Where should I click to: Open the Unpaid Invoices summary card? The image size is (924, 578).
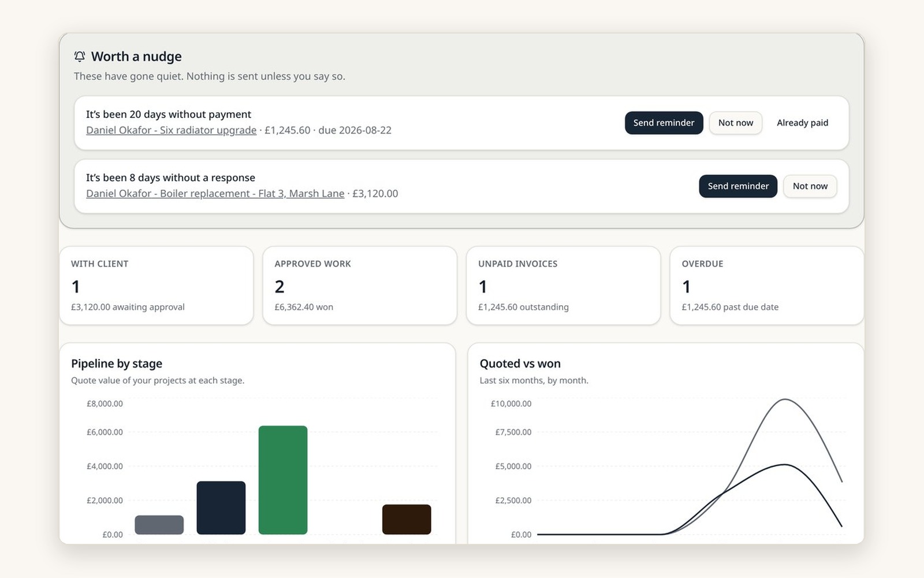[x=563, y=286]
